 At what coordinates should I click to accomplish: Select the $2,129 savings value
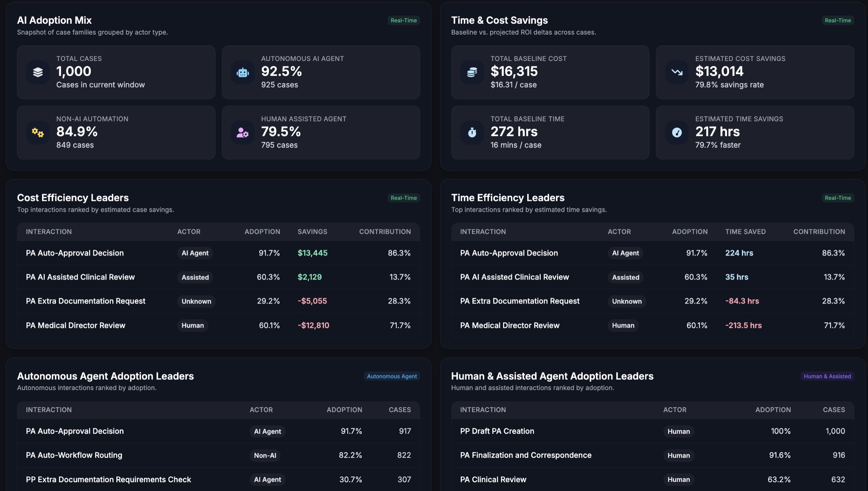tap(310, 277)
